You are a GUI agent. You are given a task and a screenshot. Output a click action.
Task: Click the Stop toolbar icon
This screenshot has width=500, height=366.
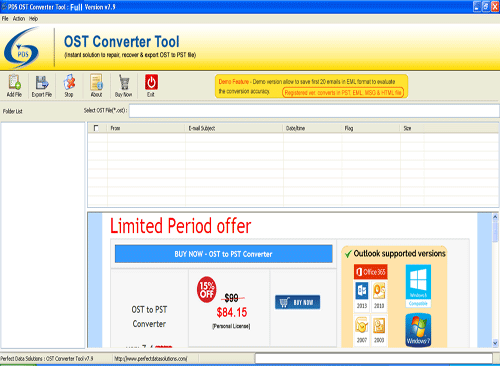pos(69,82)
